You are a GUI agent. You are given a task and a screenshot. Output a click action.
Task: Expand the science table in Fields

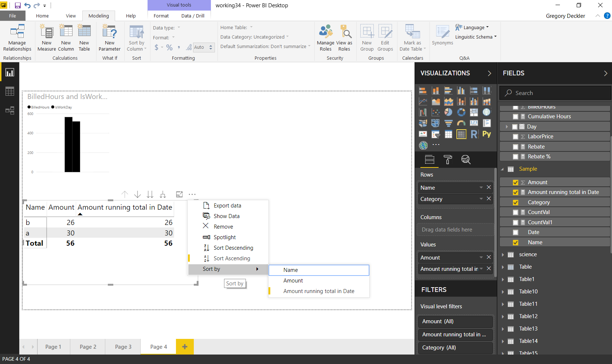(503, 255)
